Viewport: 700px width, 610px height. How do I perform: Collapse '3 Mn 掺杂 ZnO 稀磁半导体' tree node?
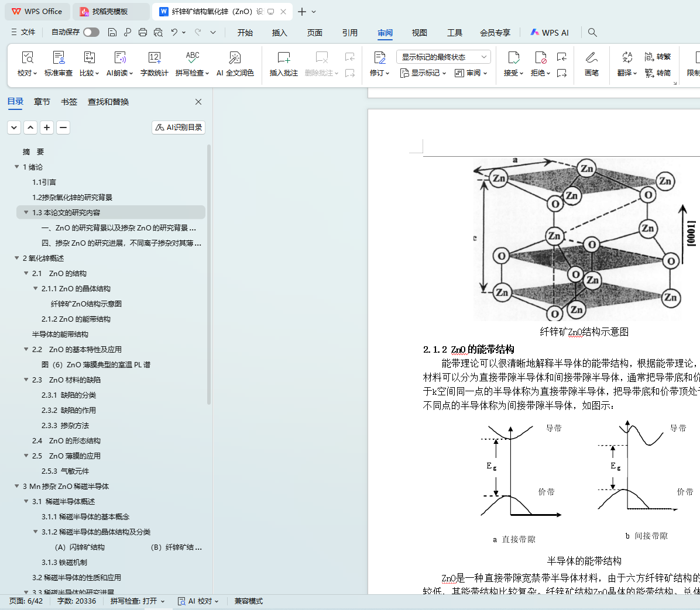tap(17, 487)
